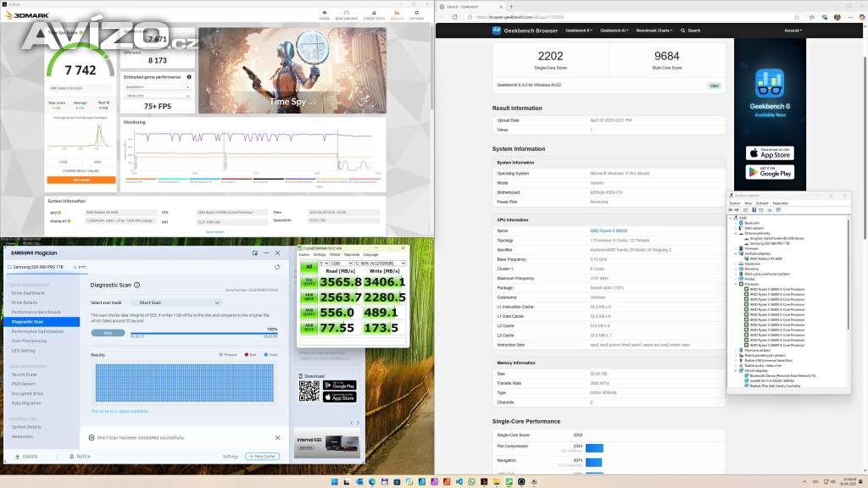This screenshot has width=868, height=488.
Task: Click Compare Result Online in 3DMark
Action: (x=81, y=171)
